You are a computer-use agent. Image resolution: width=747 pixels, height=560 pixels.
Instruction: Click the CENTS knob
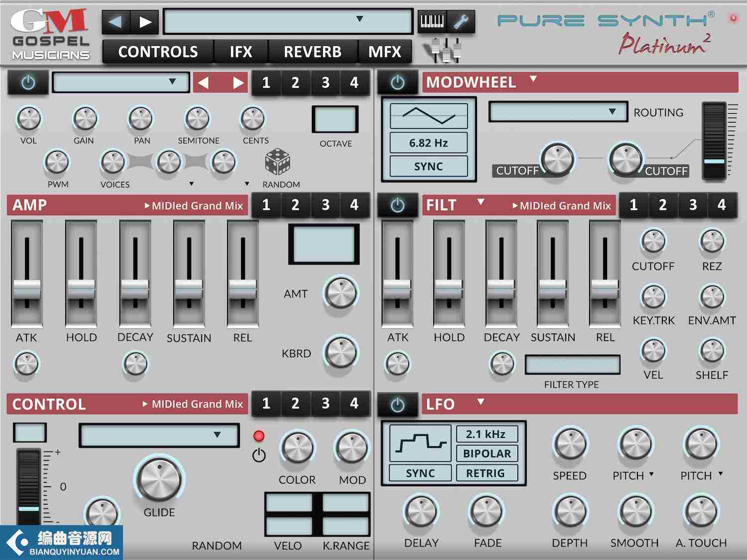pos(253,119)
